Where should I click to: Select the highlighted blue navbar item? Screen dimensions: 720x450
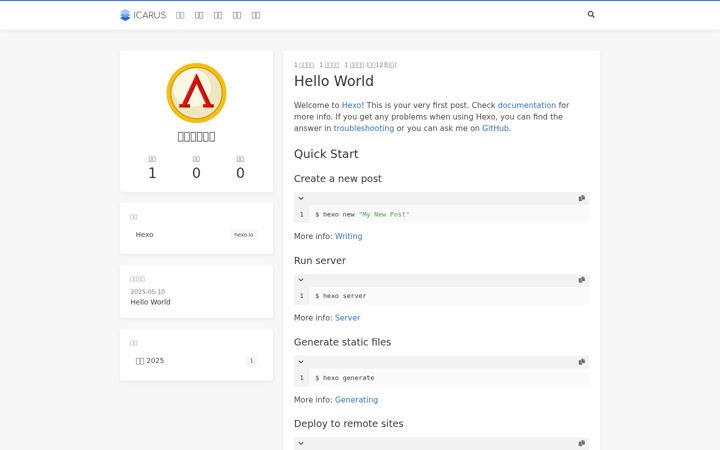tap(180, 15)
